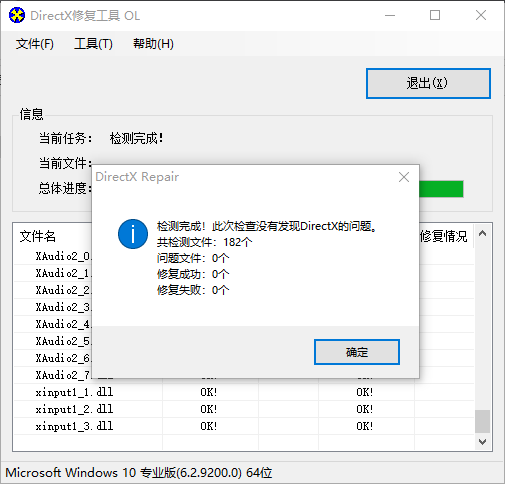Minimize the DirectX修复工具 window
The width and height of the screenshot is (505, 484).
390,15
